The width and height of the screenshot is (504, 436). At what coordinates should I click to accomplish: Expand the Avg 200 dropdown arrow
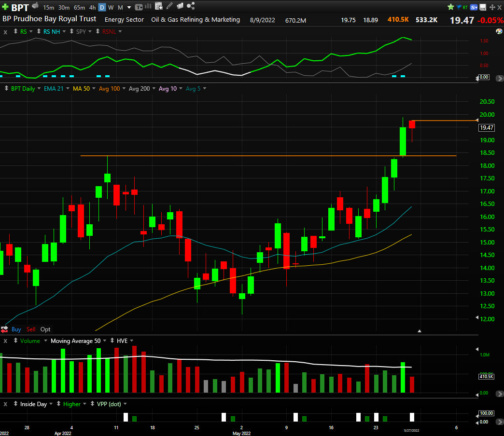(x=154, y=88)
